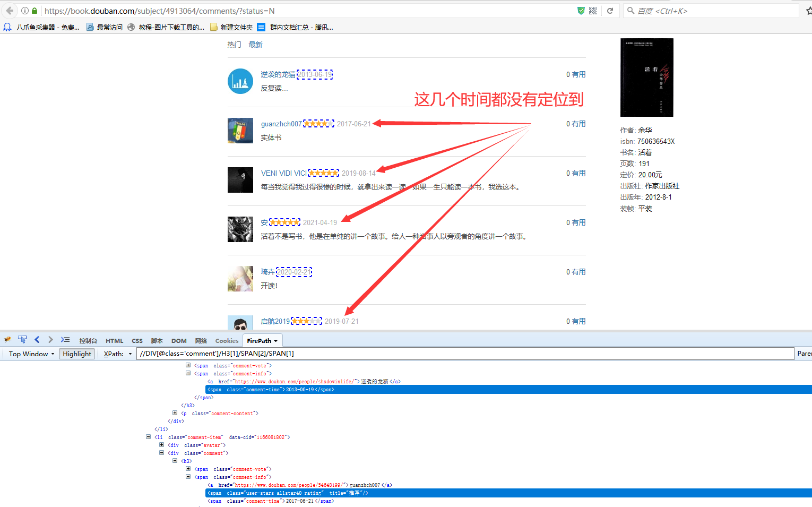Open the QR code icon in address bar
The height and width of the screenshot is (507, 812).
click(x=593, y=11)
